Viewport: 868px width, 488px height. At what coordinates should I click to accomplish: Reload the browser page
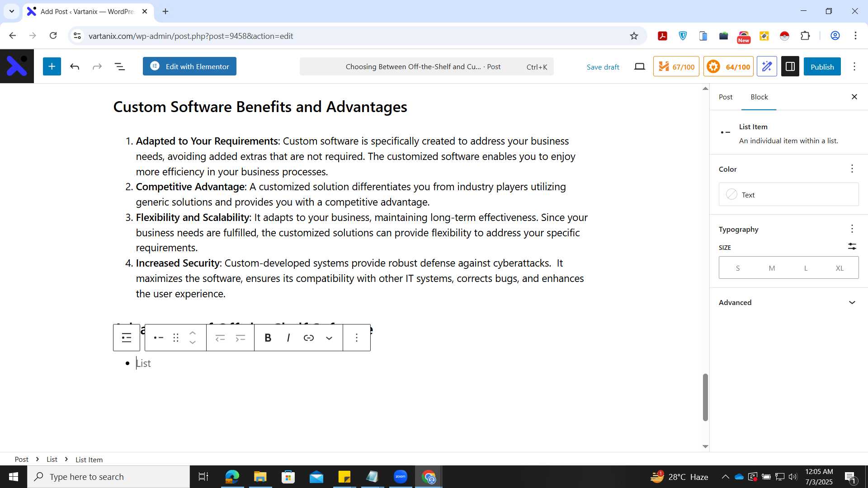point(53,36)
